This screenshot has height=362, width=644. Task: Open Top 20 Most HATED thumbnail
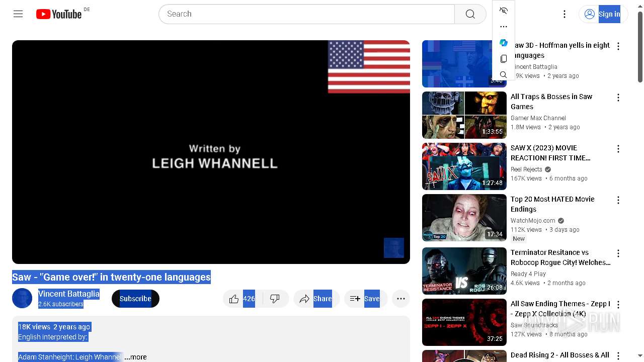pos(464,218)
